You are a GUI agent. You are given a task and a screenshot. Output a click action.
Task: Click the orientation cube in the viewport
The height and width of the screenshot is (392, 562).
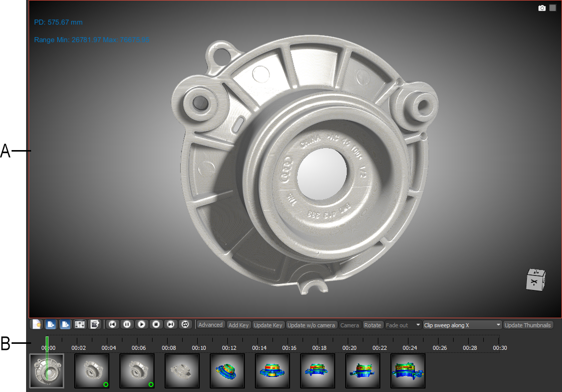coord(535,280)
